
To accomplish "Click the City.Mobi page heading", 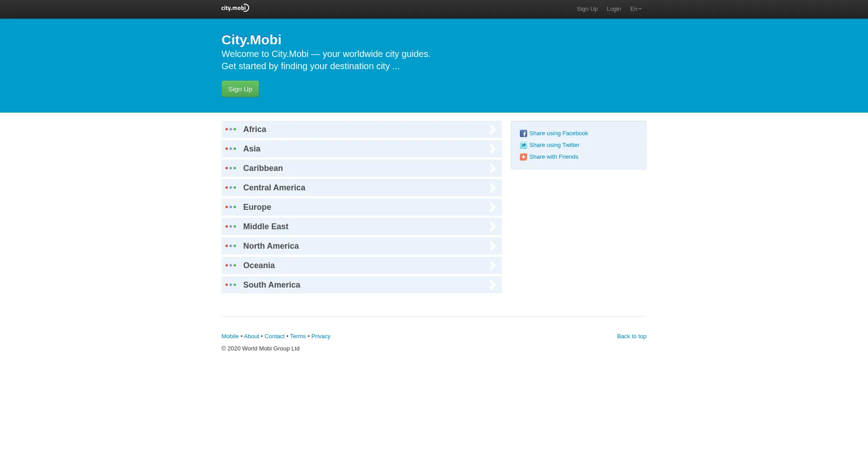I will [x=251, y=40].
